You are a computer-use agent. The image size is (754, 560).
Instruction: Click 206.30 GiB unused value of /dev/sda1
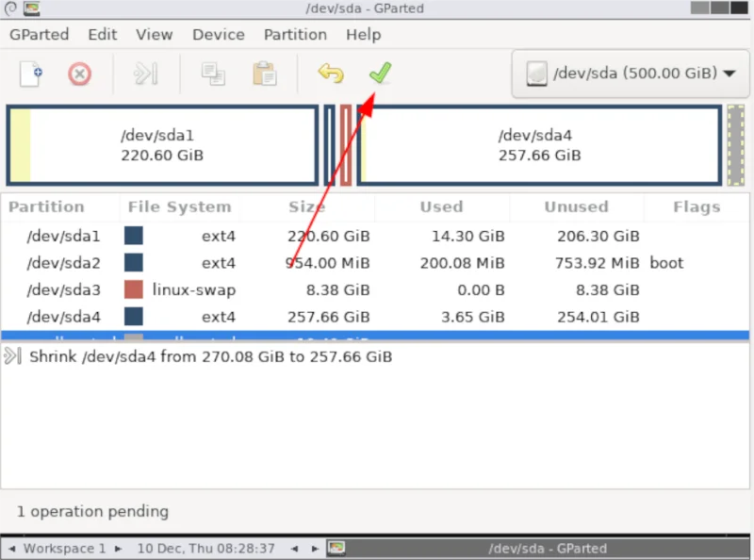598,237
